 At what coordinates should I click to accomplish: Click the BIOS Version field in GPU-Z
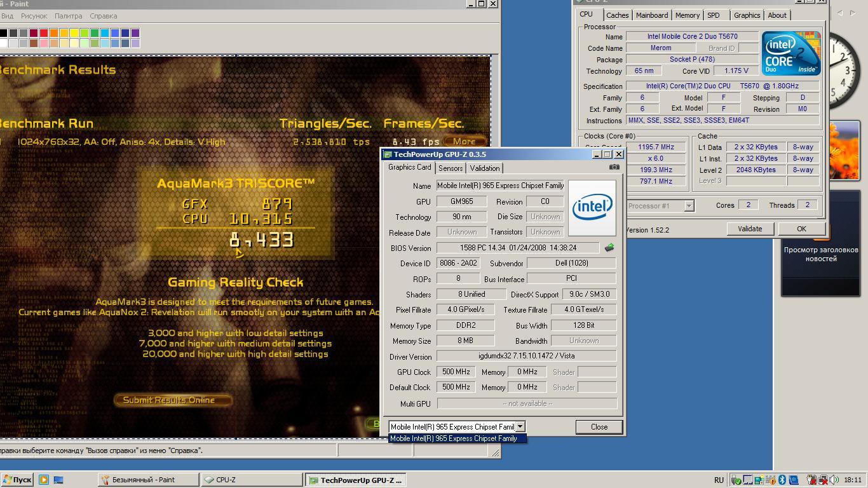(518, 248)
